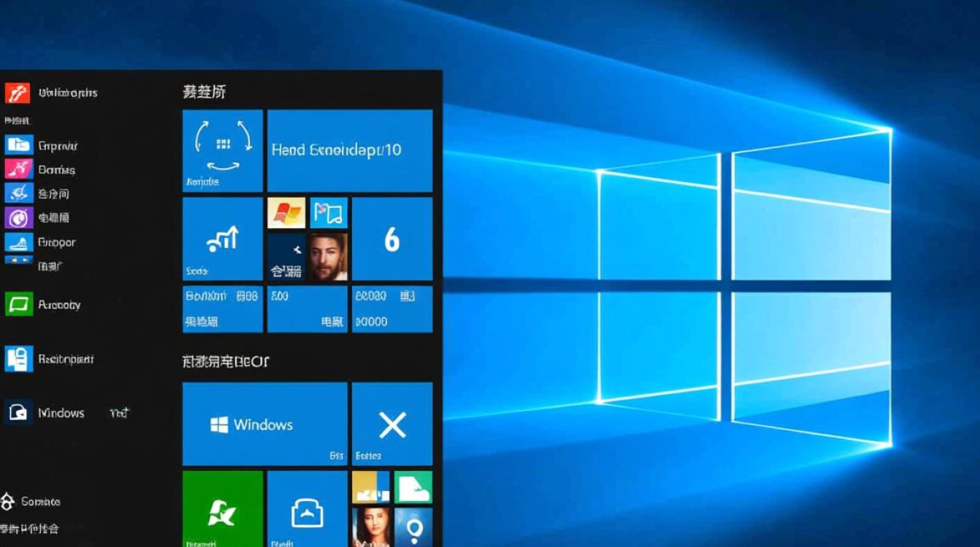This screenshot has width=980, height=547.
Task: Click the tile showing the number 6
Action: click(x=392, y=239)
